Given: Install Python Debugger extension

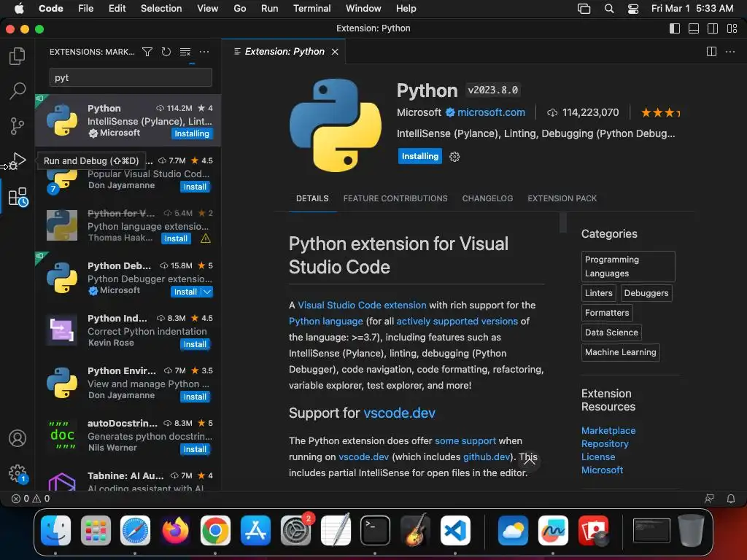Looking at the screenshot, I should [185, 292].
